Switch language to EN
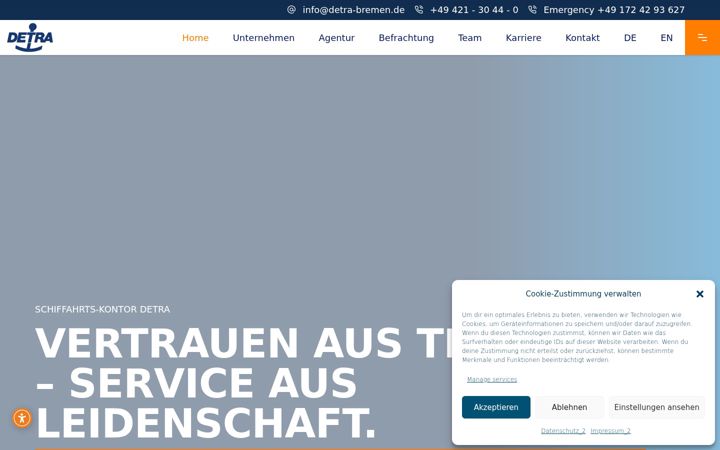Screen dimensions: 720x450 click(x=666, y=38)
